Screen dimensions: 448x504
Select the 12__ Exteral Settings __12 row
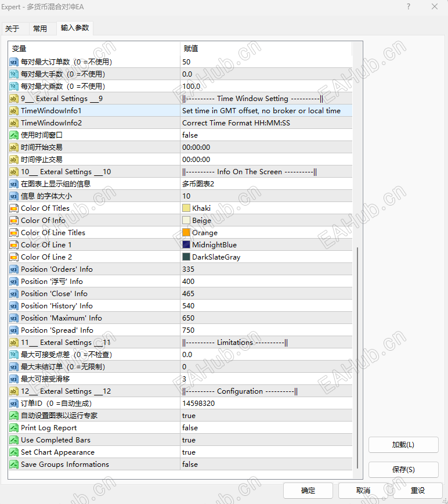tap(180, 391)
